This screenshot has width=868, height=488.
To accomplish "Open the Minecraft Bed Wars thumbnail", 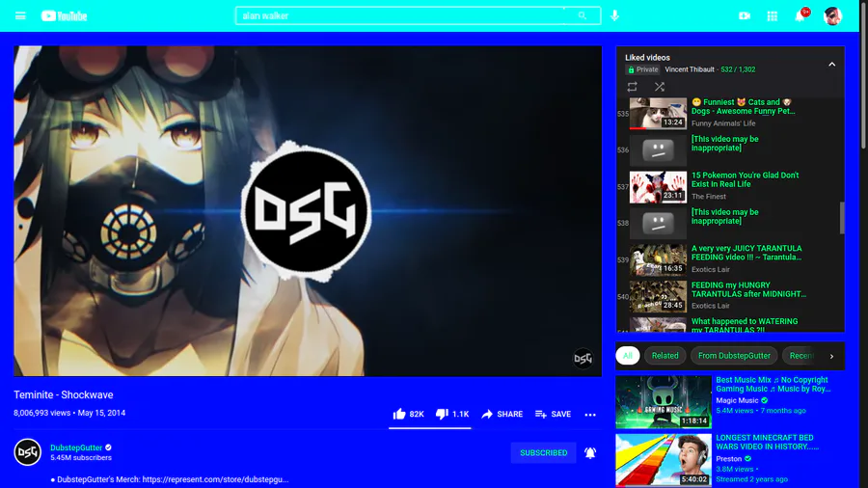I will pyautogui.click(x=664, y=460).
